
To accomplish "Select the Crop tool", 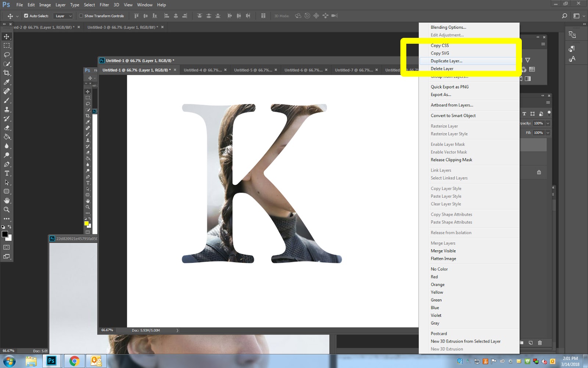I will (x=7, y=73).
